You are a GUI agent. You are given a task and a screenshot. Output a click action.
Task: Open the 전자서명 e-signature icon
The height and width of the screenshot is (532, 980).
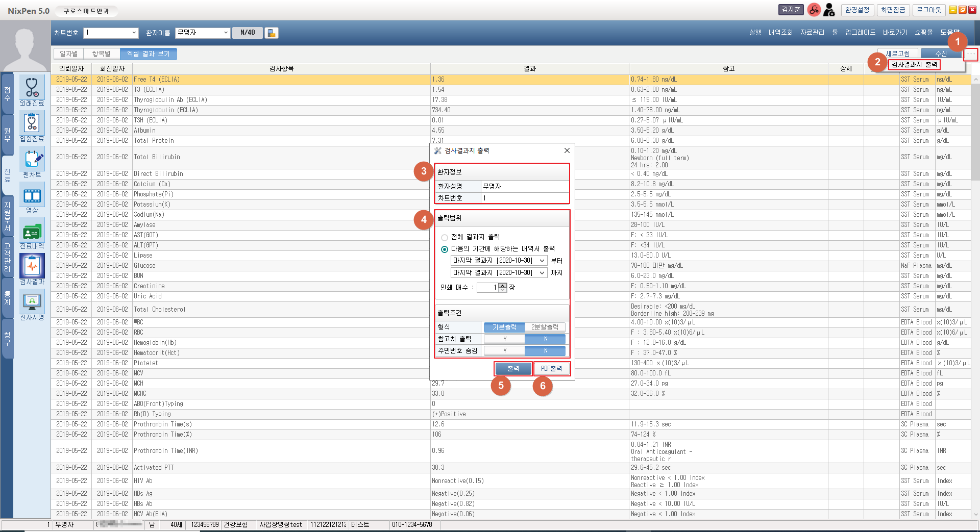[32, 302]
